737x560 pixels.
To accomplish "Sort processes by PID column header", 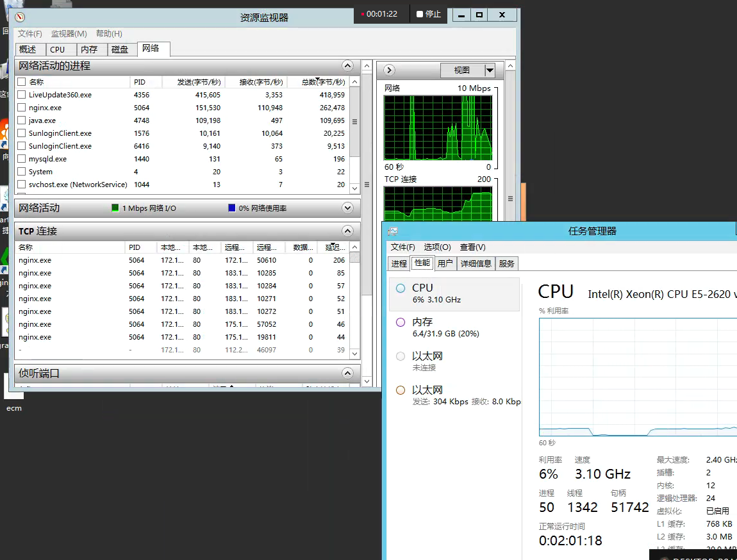I will (145, 82).
